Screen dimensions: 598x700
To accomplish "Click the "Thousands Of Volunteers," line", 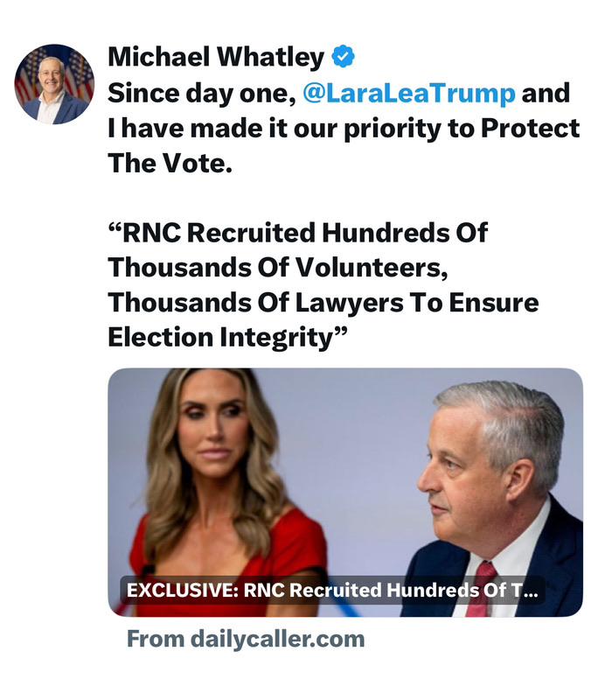I will (277, 268).
